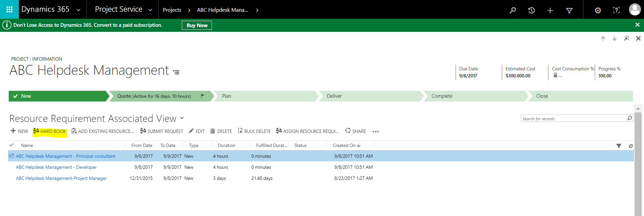The height and width of the screenshot is (216, 644).
Task: Go to next record down arrow
Action: coord(614,39)
